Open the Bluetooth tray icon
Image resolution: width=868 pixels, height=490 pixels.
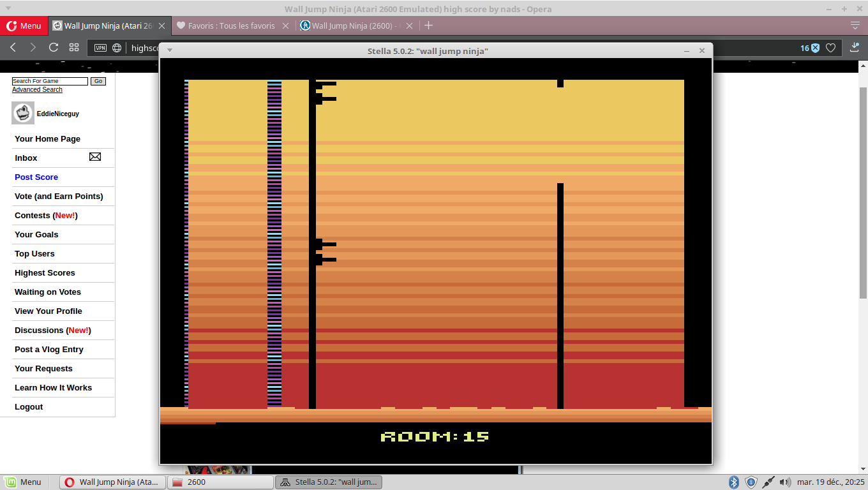734,482
